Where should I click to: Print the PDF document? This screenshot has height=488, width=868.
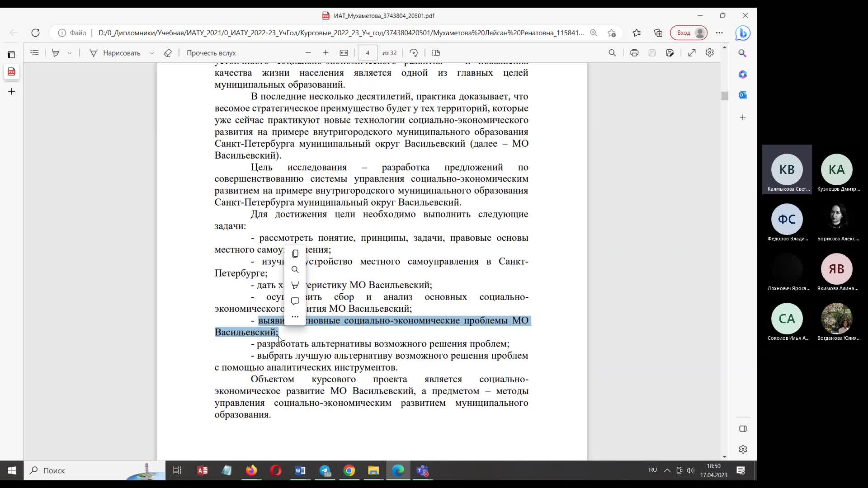634,53
